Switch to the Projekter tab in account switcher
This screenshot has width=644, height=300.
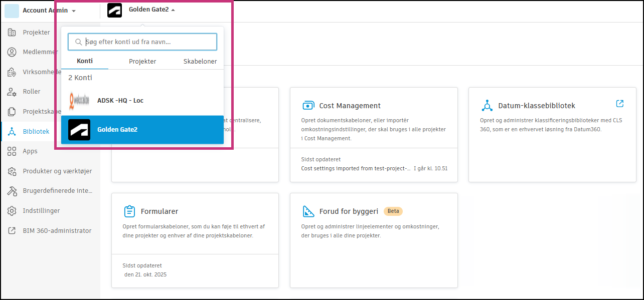pyautogui.click(x=142, y=61)
